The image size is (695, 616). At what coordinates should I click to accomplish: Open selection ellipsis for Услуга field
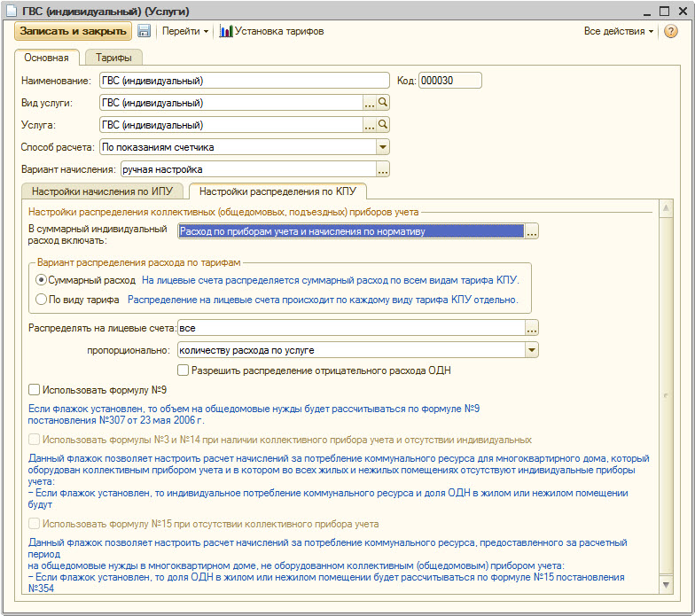pos(369,125)
